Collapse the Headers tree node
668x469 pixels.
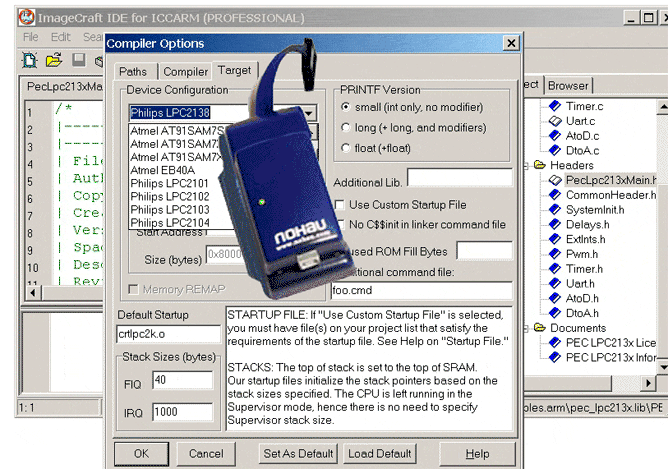pyautogui.click(x=527, y=165)
